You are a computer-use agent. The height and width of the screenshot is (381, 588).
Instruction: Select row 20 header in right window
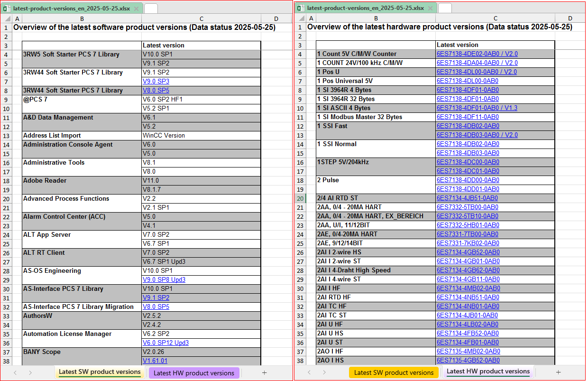point(300,198)
